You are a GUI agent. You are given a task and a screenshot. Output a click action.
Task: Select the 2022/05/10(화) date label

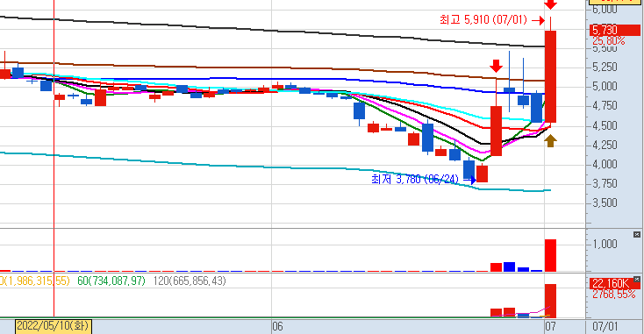coord(53,326)
